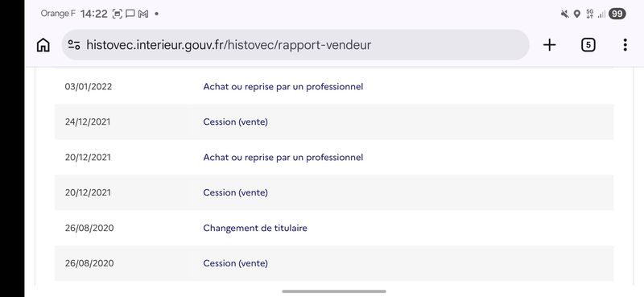Tap the location status icon

pos(576,14)
